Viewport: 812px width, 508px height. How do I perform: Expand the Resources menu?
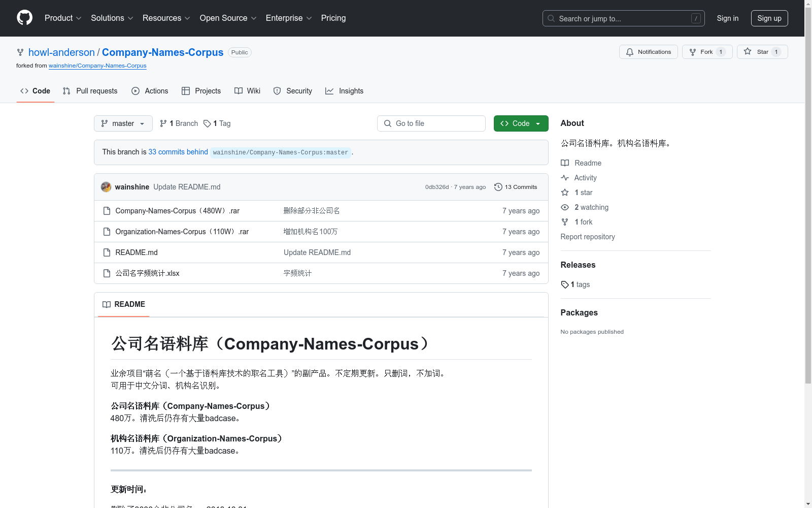pyautogui.click(x=166, y=18)
